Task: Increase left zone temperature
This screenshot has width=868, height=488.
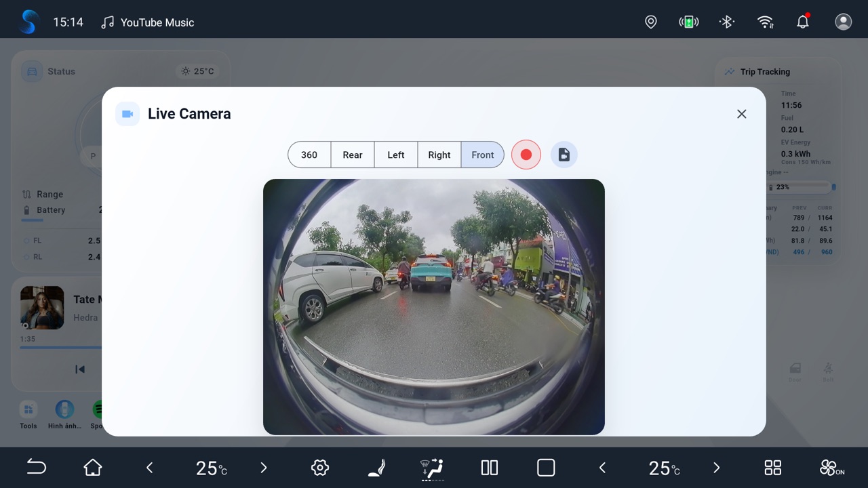Action: point(264,468)
